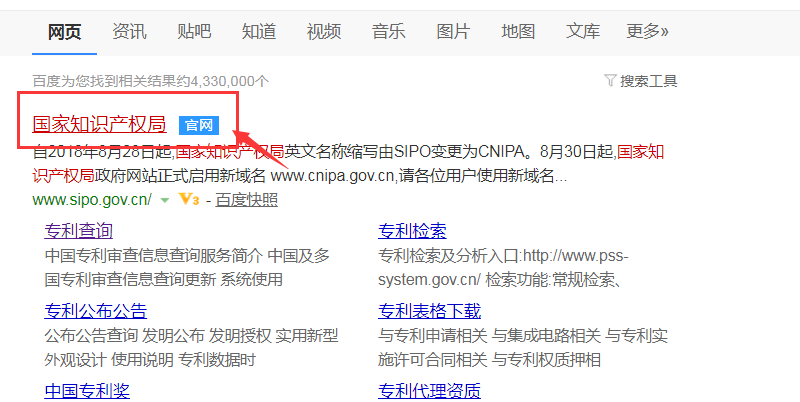Go to the 音乐 tab
800x402 pixels.
pos(388,32)
